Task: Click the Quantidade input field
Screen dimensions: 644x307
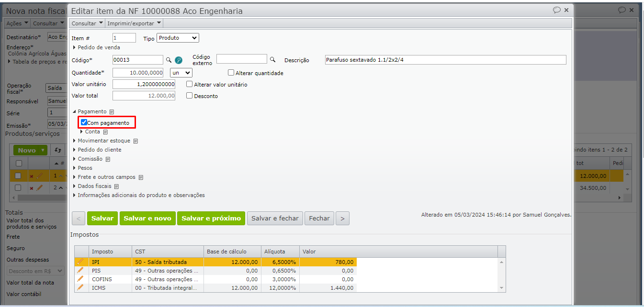Action: click(x=138, y=73)
